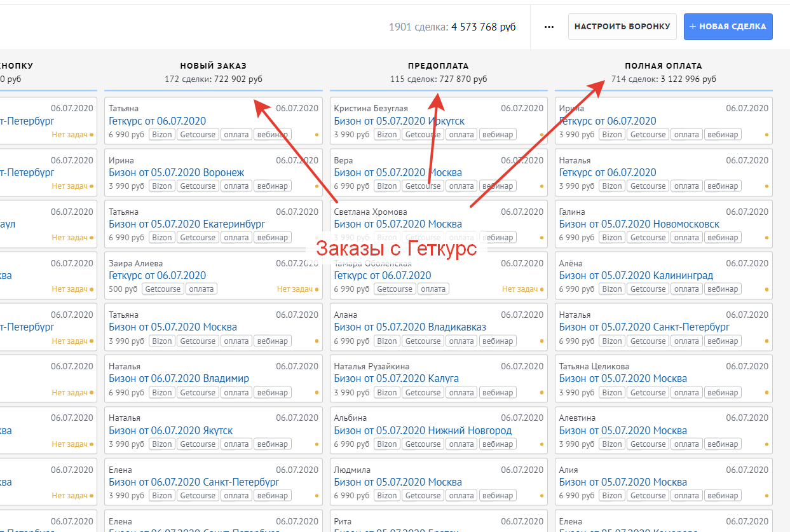Click the yellow task dot on Галина's deal
Image resolution: width=790 pixels, height=532 pixels.
(x=766, y=238)
